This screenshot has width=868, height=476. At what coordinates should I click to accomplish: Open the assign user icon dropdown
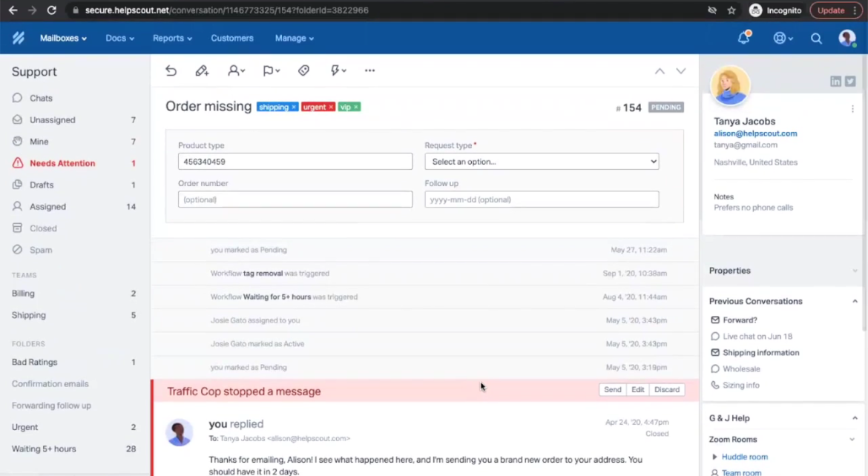coord(237,70)
